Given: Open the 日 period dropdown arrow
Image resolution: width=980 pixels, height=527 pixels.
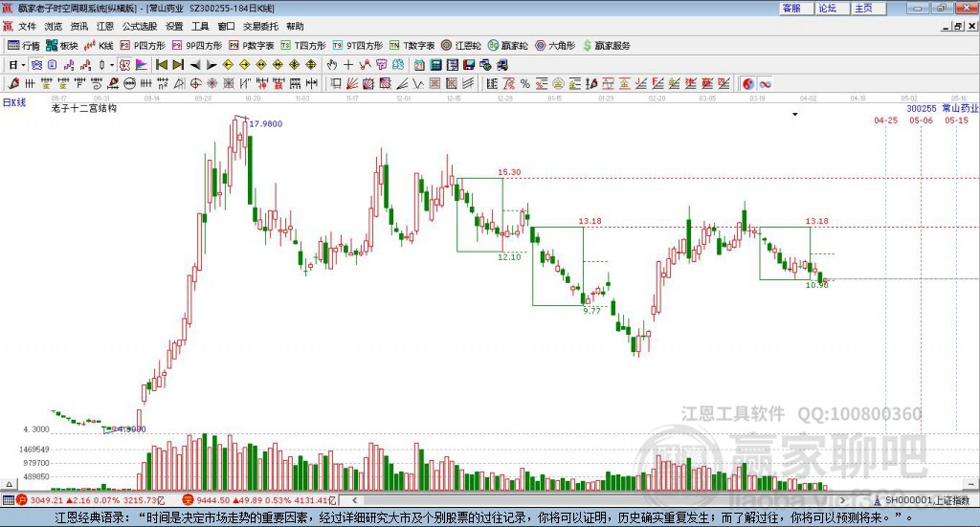Looking at the screenshot, I should coord(23,65).
